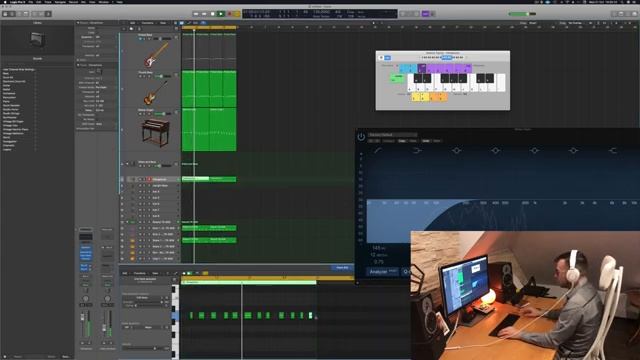Click the sunburst bass guitar track icon
Viewport: 640px width, 360px height.
coord(156,93)
